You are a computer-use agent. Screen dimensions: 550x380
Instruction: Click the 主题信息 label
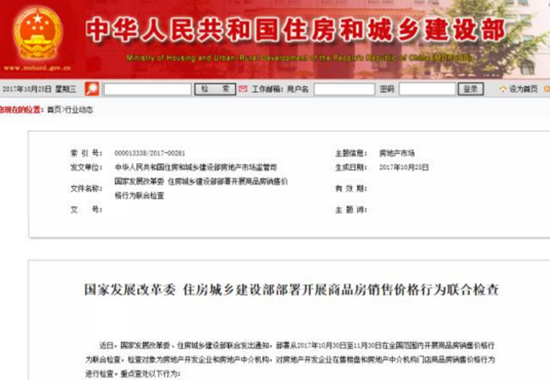coord(351,153)
